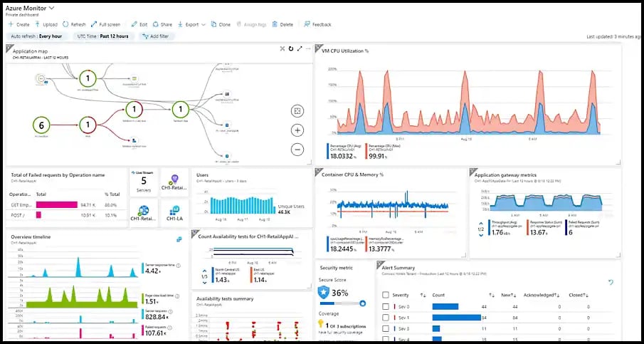Click zoom-to-fit icon on Application map
This screenshot has height=344, width=644.
pyautogui.click(x=297, y=111)
